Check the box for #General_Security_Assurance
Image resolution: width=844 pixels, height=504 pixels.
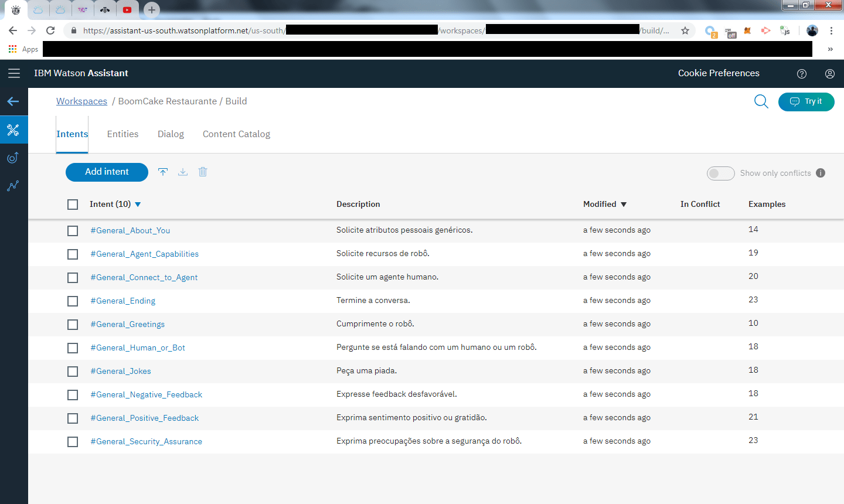(x=73, y=442)
